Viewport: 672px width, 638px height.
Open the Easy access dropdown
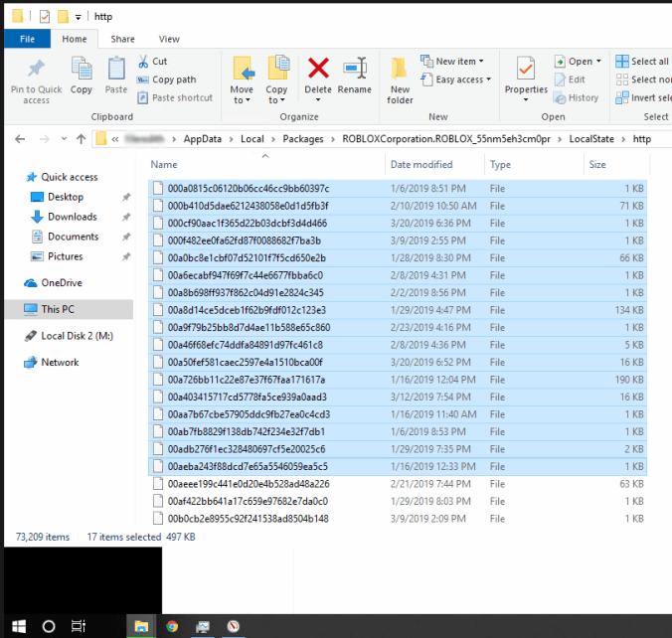(x=456, y=80)
